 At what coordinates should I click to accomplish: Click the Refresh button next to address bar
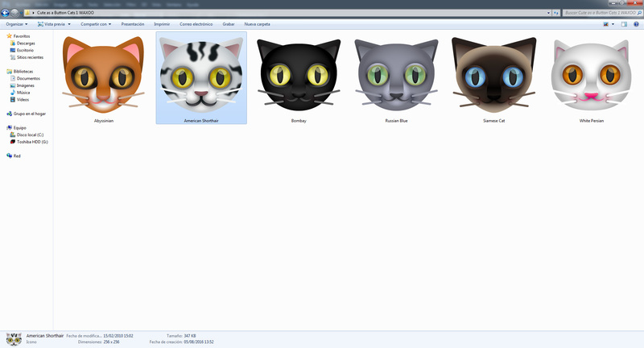[555, 13]
